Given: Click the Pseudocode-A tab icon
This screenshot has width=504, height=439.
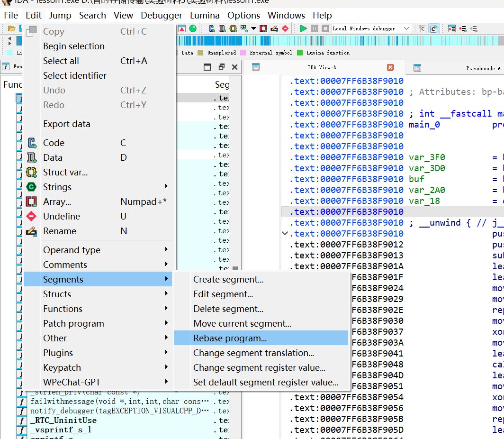Looking at the screenshot, I should point(417,68).
